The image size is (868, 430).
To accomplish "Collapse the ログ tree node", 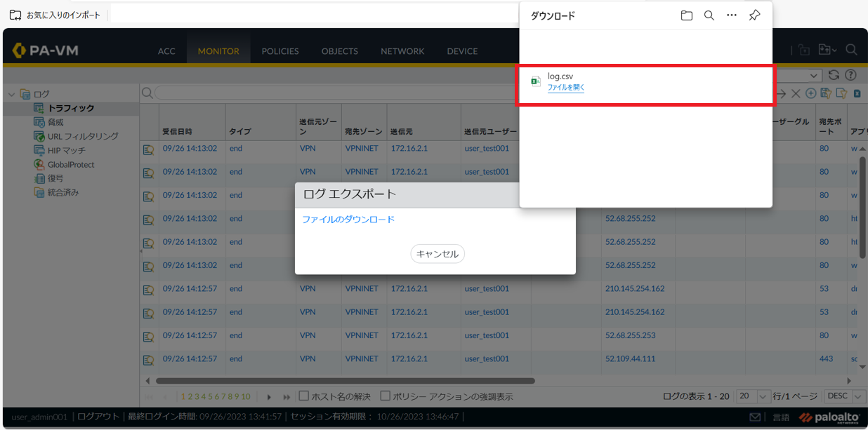I will click(x=11, y=94).
